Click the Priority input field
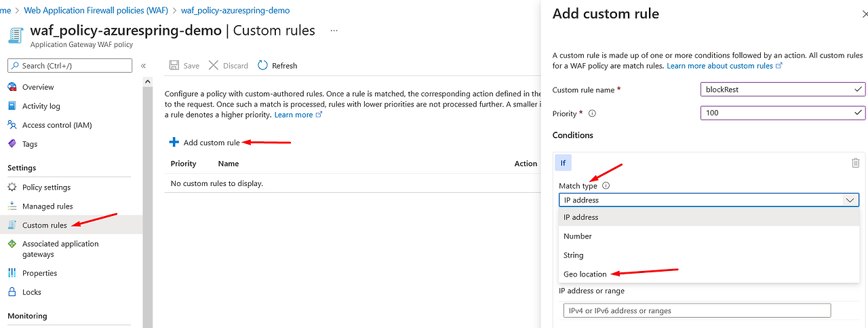 tap(783, 113)
